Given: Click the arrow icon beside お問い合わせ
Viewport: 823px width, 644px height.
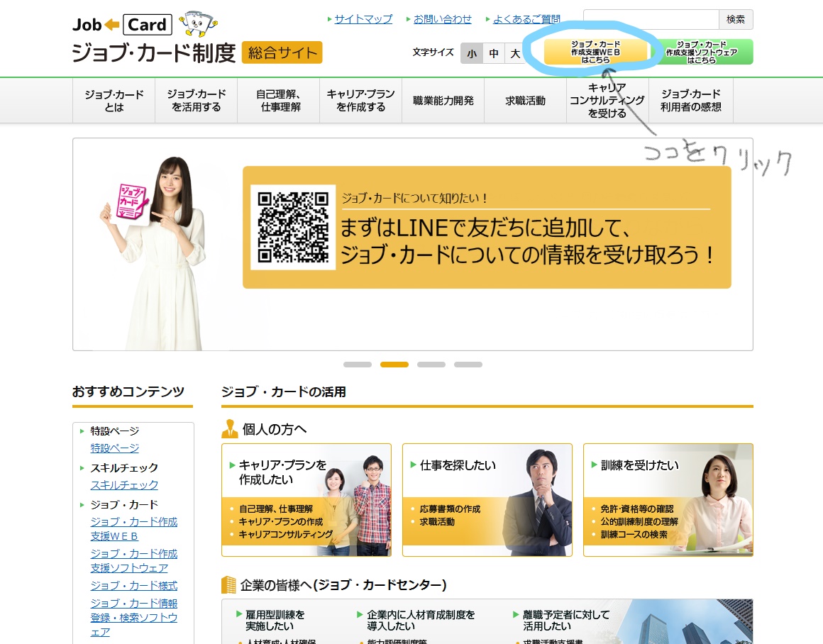Looking at the screenshot, I should click(409, 19).
